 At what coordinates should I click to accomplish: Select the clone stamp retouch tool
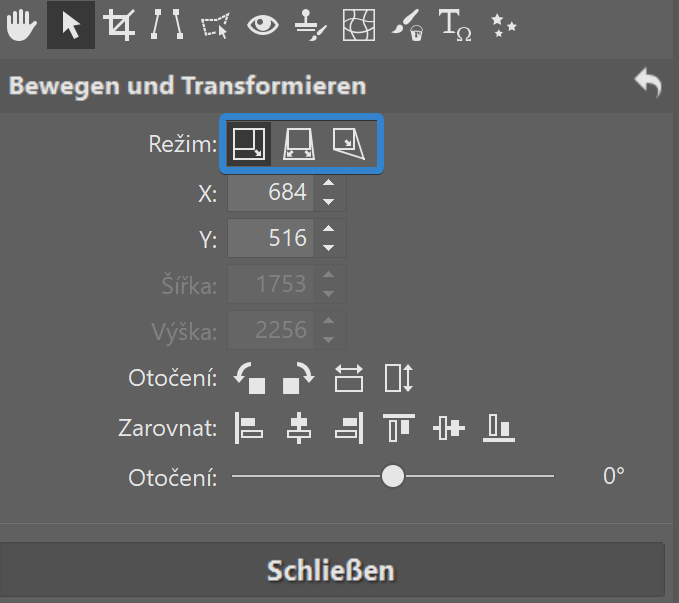310,25
